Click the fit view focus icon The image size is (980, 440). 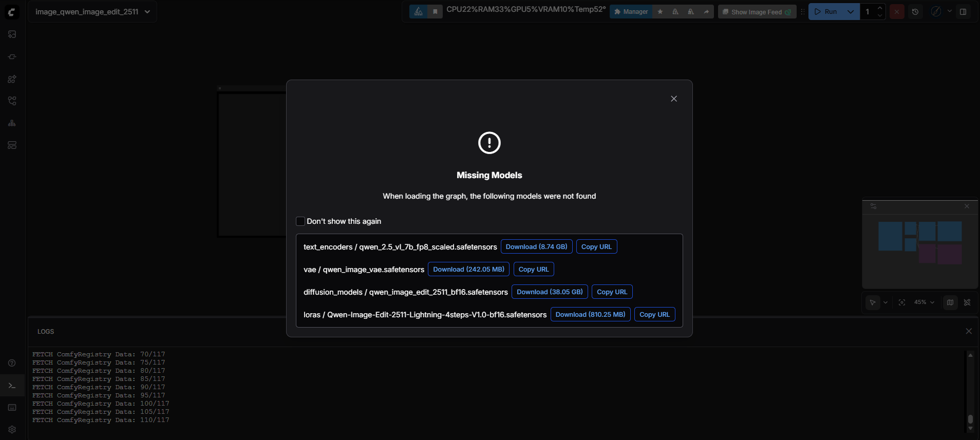click(x=902, y=302)
